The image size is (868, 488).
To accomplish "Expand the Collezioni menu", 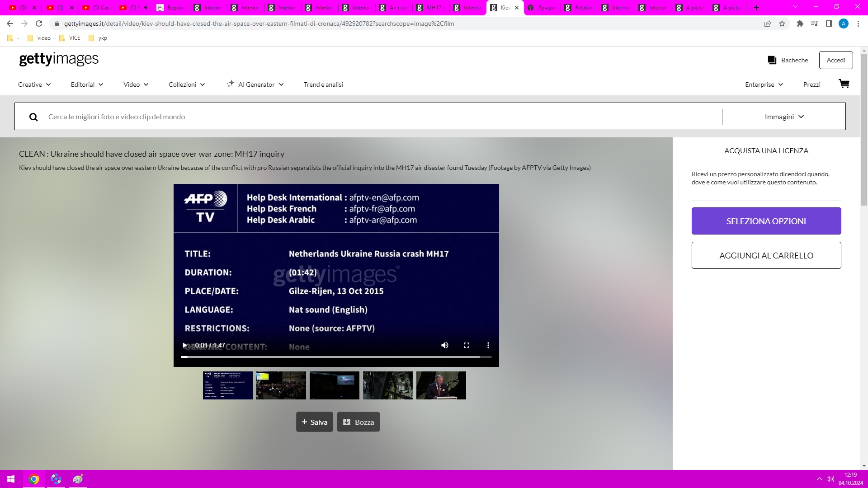I will click(187, 84).
